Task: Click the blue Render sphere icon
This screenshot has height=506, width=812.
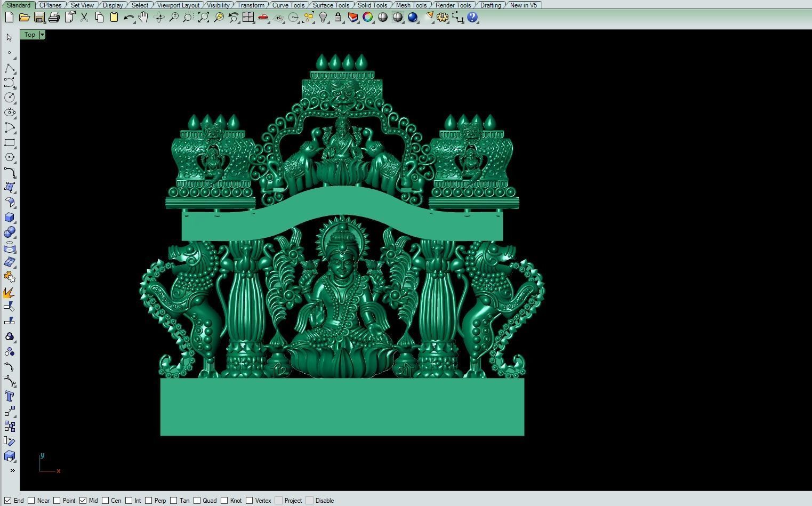Action: (413, 18)
